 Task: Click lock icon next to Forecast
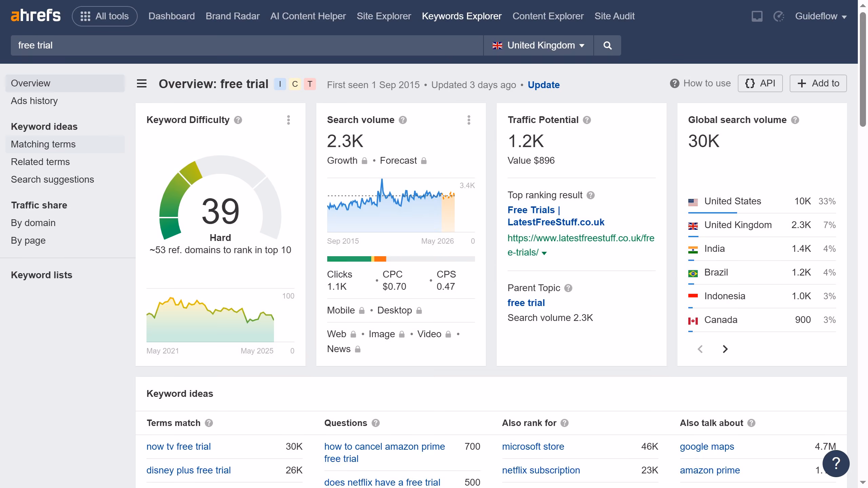[424, 161]
